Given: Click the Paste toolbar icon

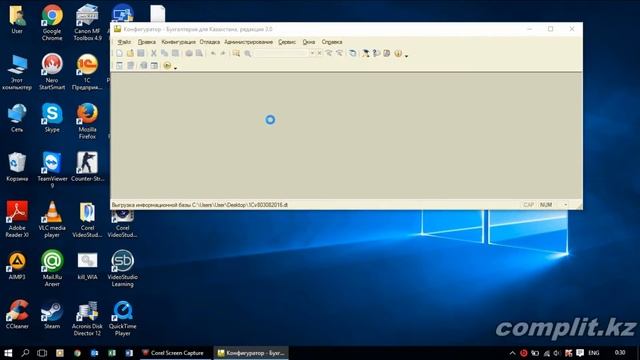Looking at the screenshot, I should 175,53.
